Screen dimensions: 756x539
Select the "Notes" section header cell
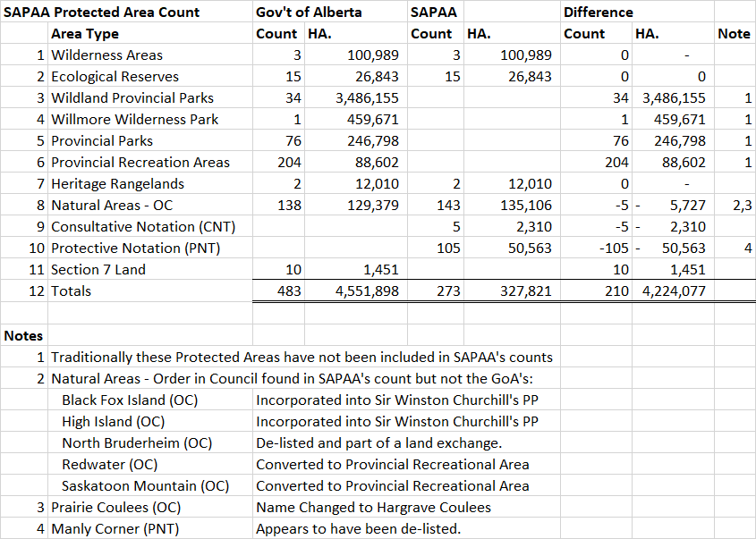(x=23, y=335)
